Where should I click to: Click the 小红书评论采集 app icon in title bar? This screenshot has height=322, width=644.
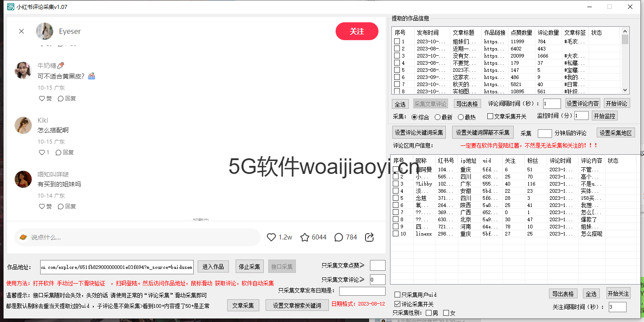coord(10,7)
